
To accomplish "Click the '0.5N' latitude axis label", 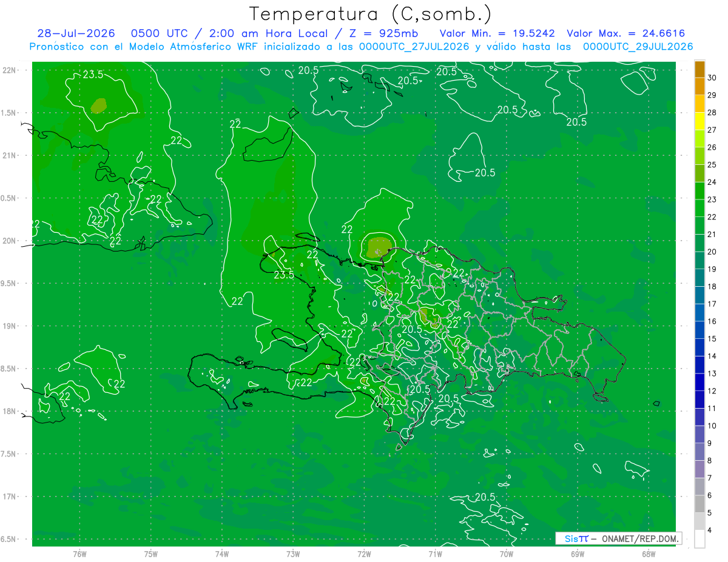I will pos(9,198).
